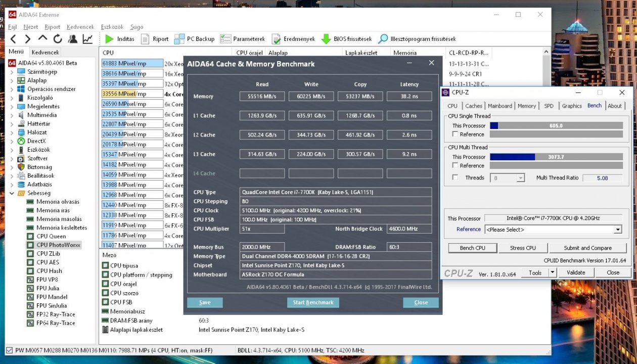
Task: Open the Kedvencek menu in the menu bar
Action: click(80, 27)
